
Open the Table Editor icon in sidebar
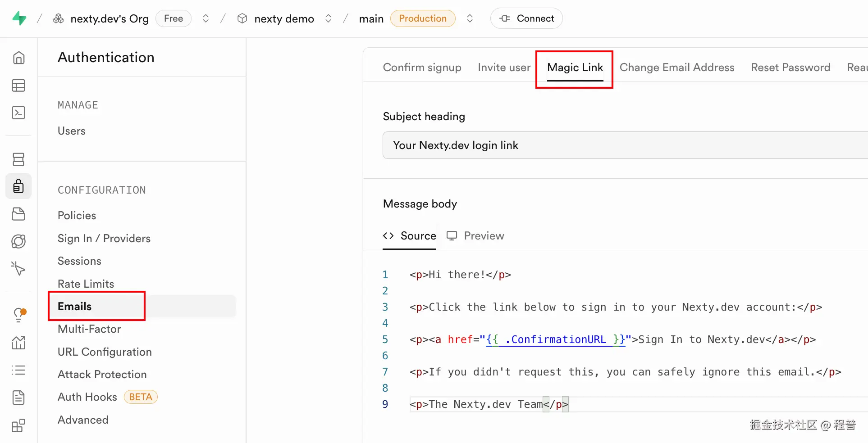click(18, 86)
